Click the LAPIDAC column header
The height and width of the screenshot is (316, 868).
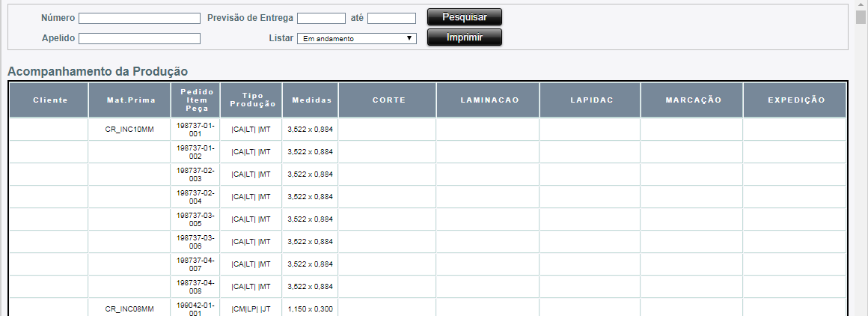point(590,100)
